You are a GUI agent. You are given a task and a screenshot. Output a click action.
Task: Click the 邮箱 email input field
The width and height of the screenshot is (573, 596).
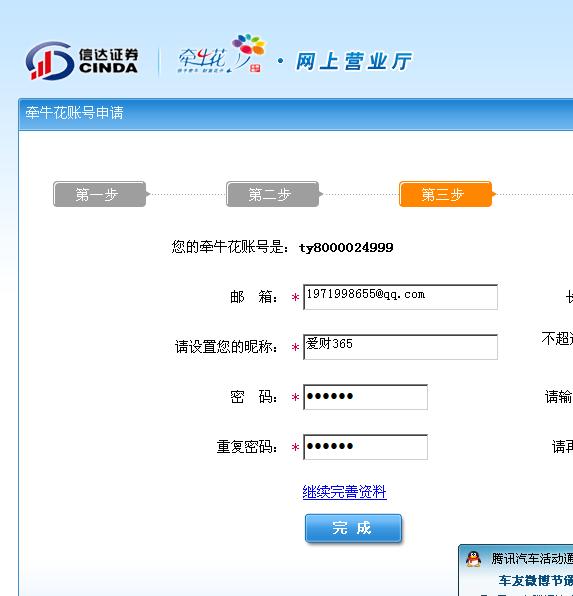coord(400,297)
